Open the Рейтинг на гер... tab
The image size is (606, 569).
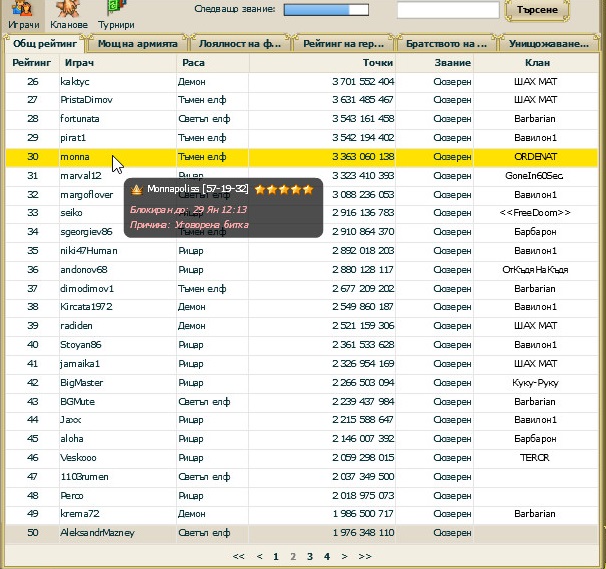[x=345, y=44]
